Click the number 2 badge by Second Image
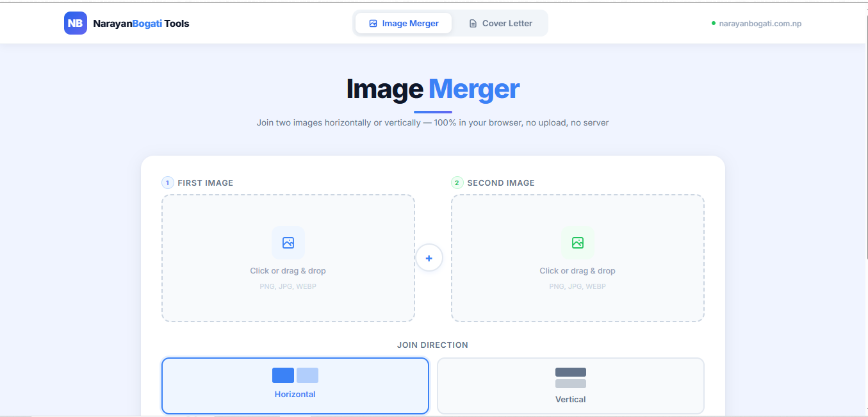Viewport: 868px width, 417px height. point(457,183)
